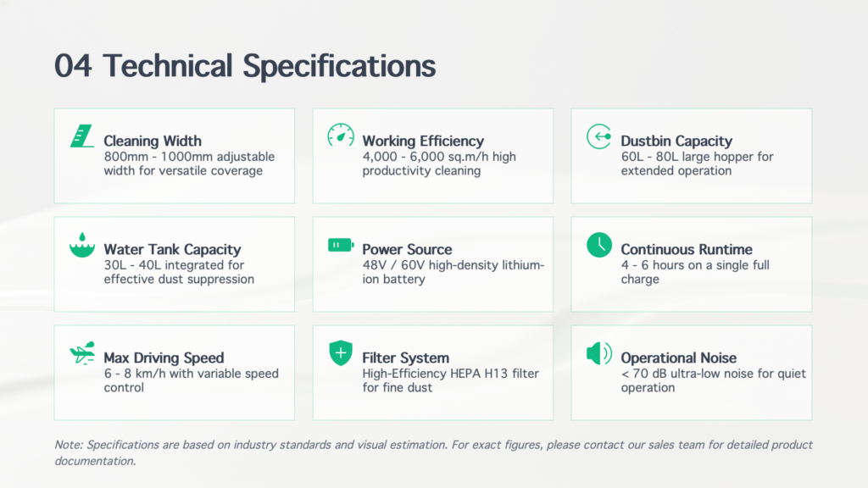This screenshot has width=868, height=488.
Task: Select the '04 Technical Specifications' title
Action: click(x=245, y=66)
